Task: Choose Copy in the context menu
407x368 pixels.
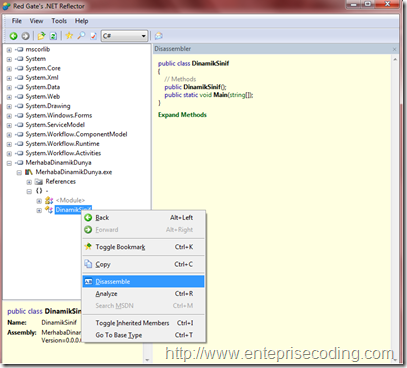Action: [x=143, y=264]
